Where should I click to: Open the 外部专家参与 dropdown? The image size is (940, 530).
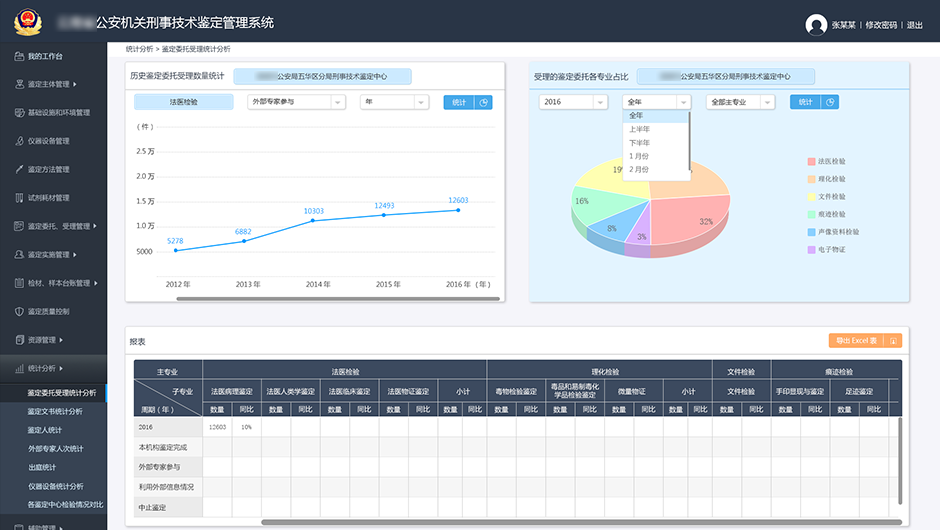[x=296, y=102]
